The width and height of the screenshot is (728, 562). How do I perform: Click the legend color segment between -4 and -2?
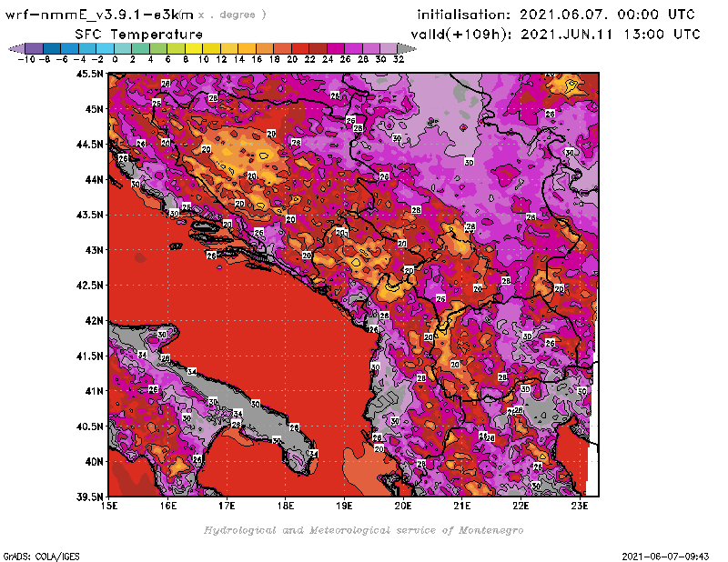coord(87,48)
